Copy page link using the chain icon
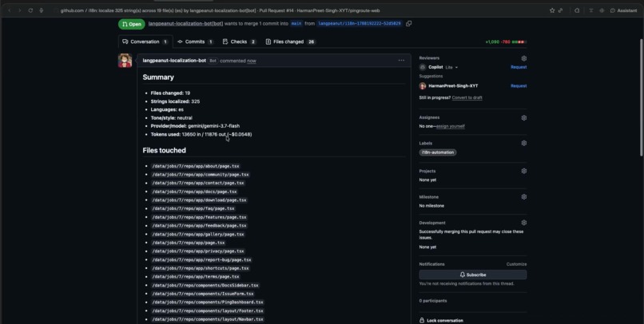This screenshot has height=324, width=644. coord(561,10)
